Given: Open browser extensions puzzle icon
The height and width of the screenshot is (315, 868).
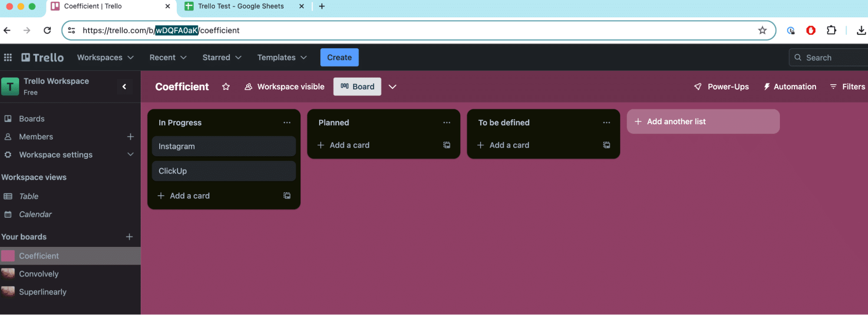Looking at the screenshot, I should (x=831, y=30).
